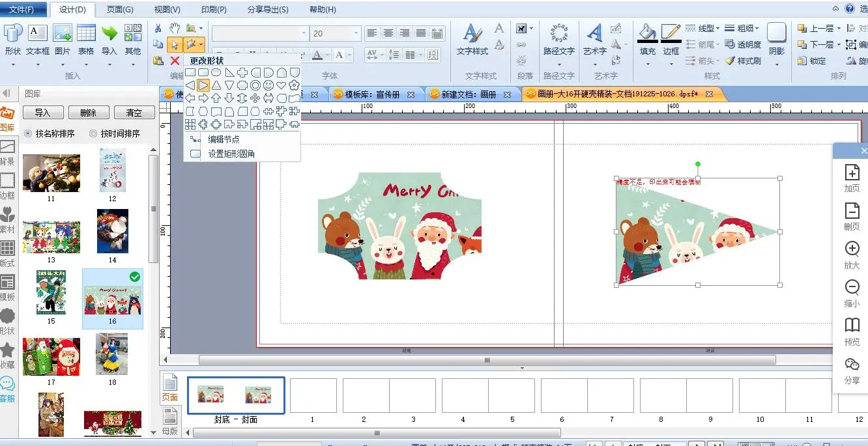The height and width of the screenshot is (446, 868).
Task: Click the 样式刷 (Format painter) tool
Action: 742,61
